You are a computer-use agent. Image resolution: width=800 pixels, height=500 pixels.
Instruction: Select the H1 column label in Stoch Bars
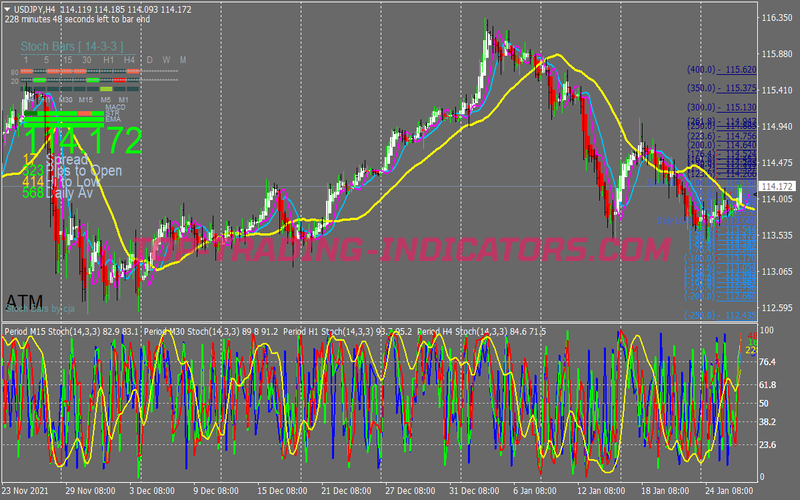point(109,60)
